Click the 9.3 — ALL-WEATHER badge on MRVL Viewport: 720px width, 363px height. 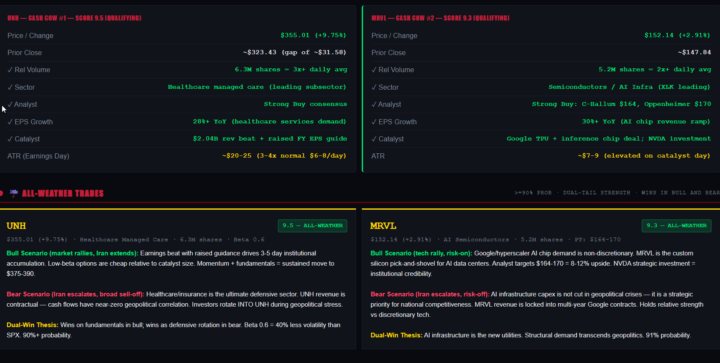(x=676, y=226)
